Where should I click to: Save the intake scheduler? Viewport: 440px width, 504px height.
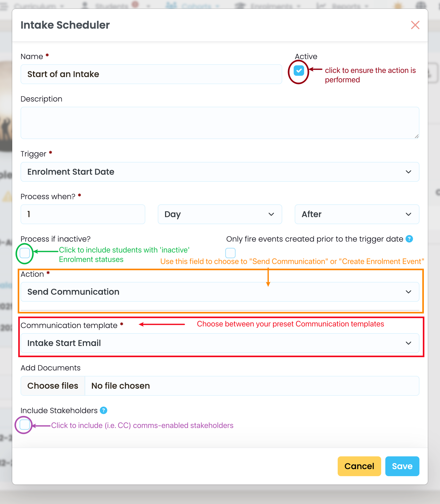tap(402, 466)
